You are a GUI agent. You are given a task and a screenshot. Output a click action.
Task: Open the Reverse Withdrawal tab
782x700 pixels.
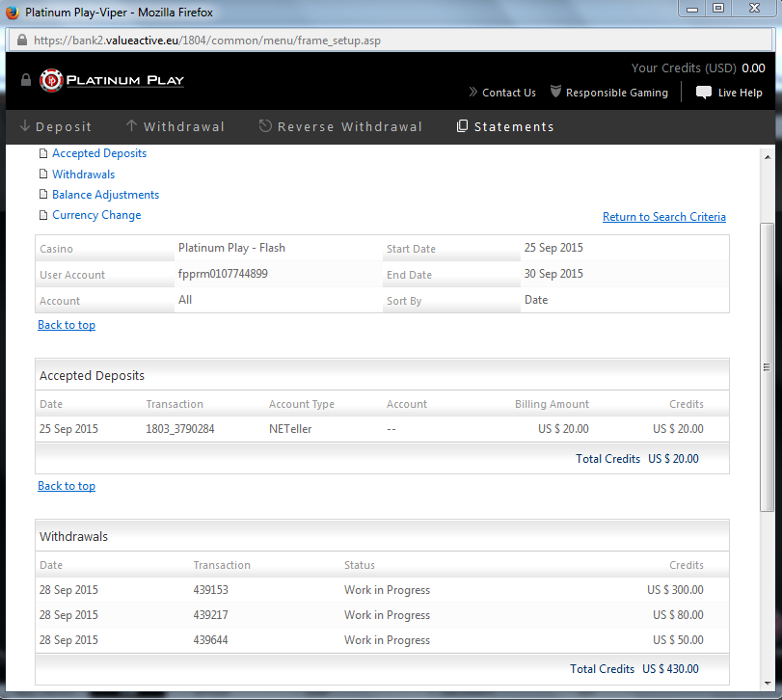click(x=340, y=126)
